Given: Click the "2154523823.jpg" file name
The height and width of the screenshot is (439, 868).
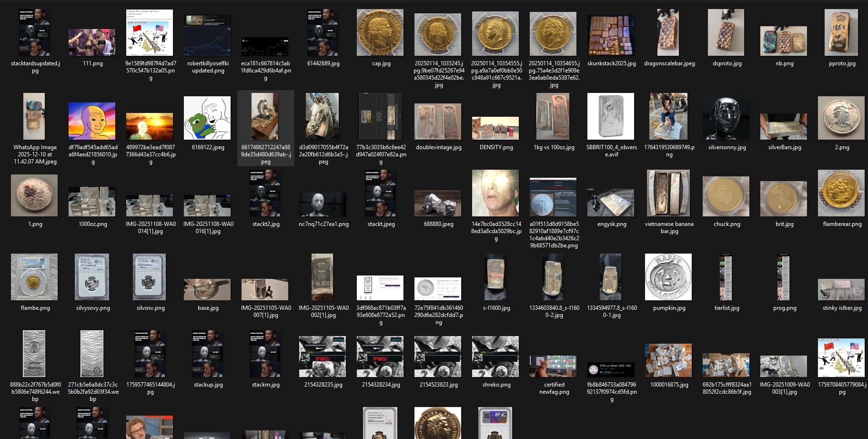Looking at the screenshot, I should pos(439,385).
